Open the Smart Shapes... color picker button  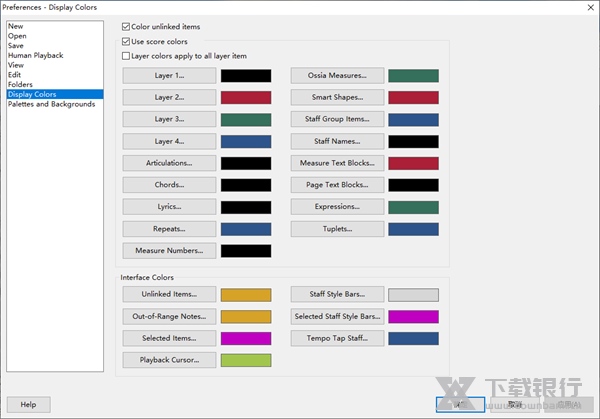point(337,98)
